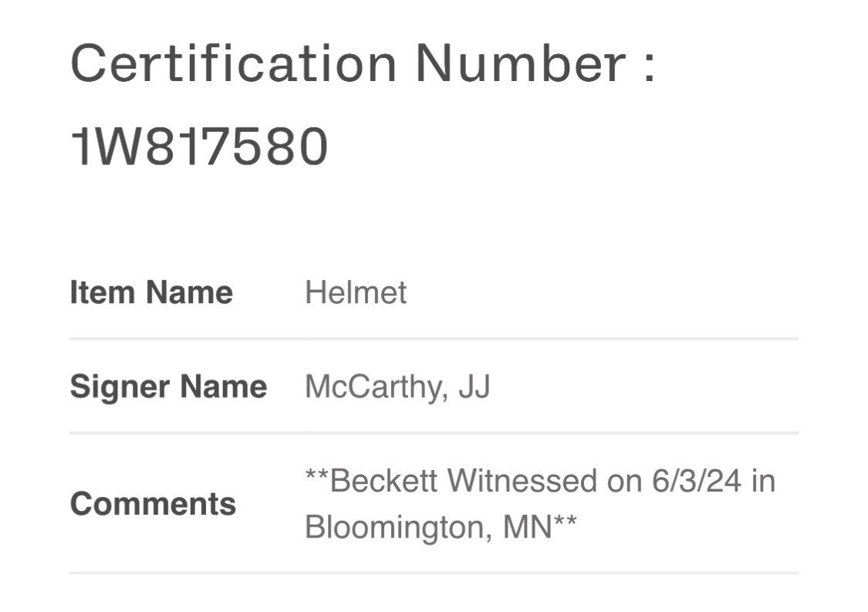The width and height of the screenshot is (868, 612).
Task: Select the certification number 1W817580
Action: click(x=200, y=146)
